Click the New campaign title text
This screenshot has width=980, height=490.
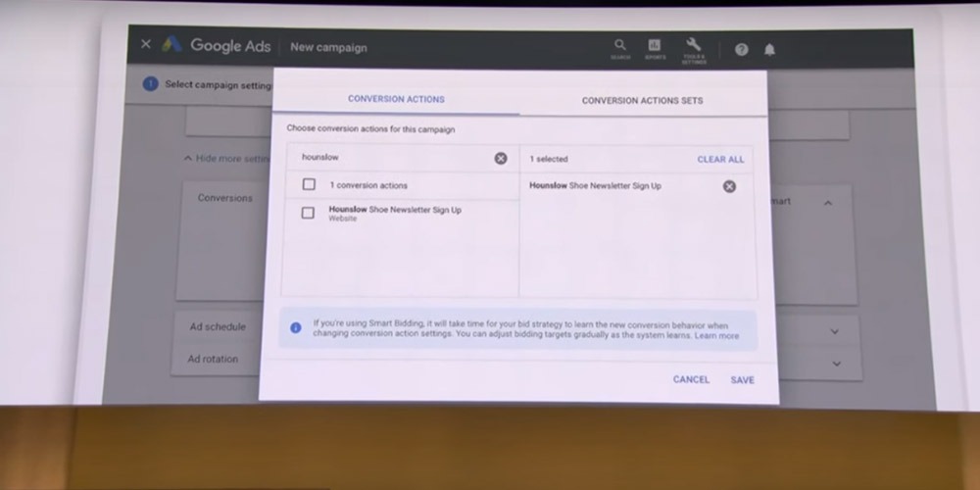point(328,47)
